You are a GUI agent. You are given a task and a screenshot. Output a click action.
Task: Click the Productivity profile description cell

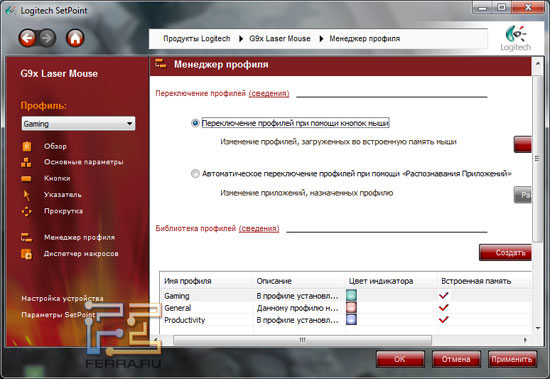tap(297, 320)
